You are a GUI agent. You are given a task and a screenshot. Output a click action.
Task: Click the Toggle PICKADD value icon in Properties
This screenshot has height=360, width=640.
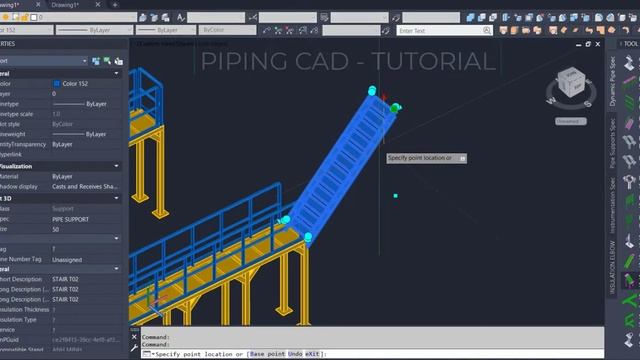pyautogui.click(x=96, y=61)
